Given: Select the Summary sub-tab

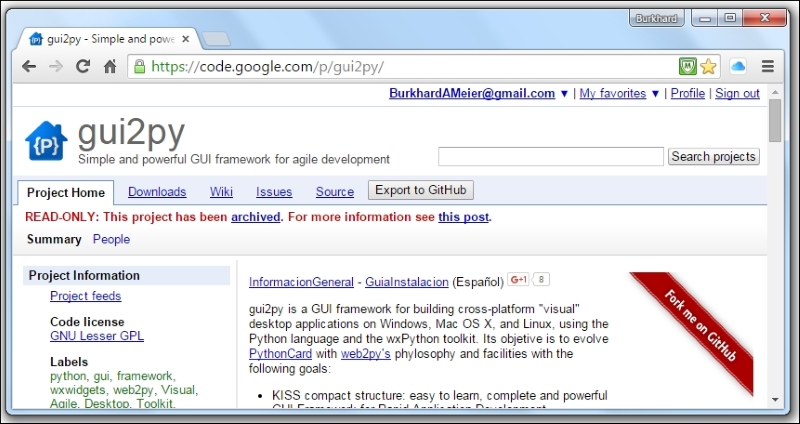Looking at the screenshot, I should 54,239.
